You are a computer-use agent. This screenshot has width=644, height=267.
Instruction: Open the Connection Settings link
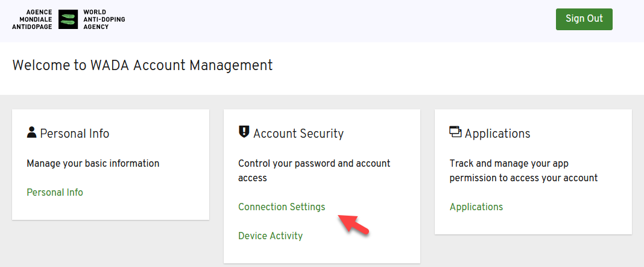point(282,207)
